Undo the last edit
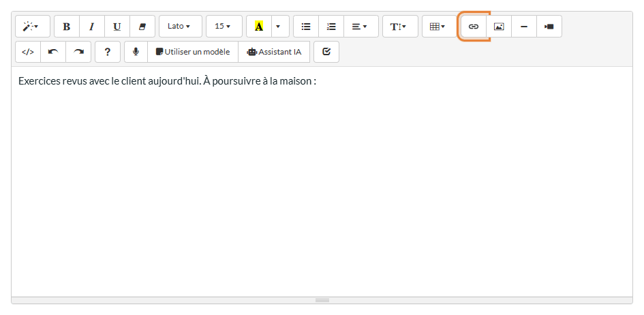644x315 pixels. (x=53, y=52)
